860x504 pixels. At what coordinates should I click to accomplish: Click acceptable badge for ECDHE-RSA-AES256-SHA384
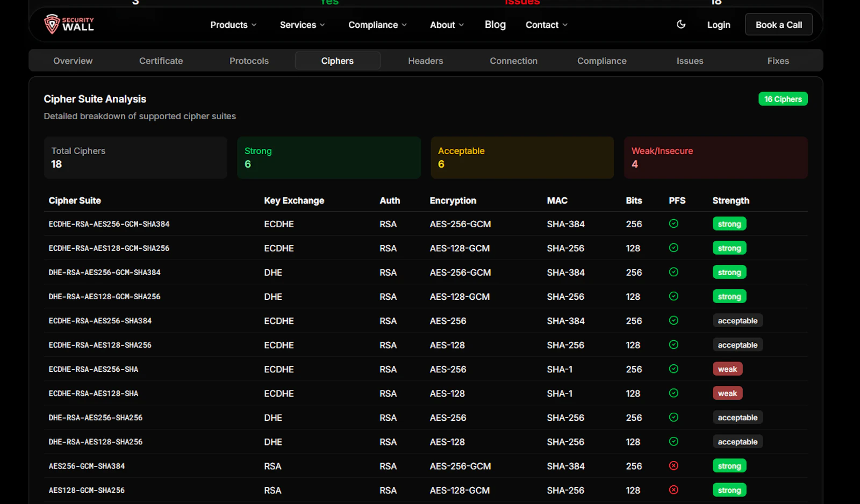click(737, 321)
